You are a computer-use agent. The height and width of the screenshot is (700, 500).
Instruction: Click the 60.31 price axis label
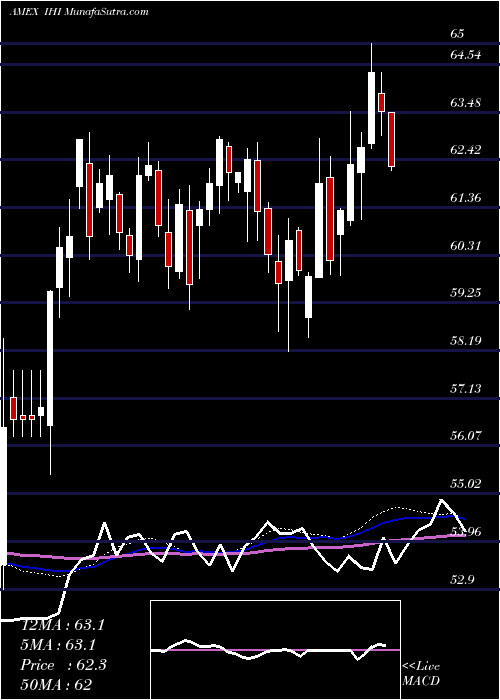466,245
